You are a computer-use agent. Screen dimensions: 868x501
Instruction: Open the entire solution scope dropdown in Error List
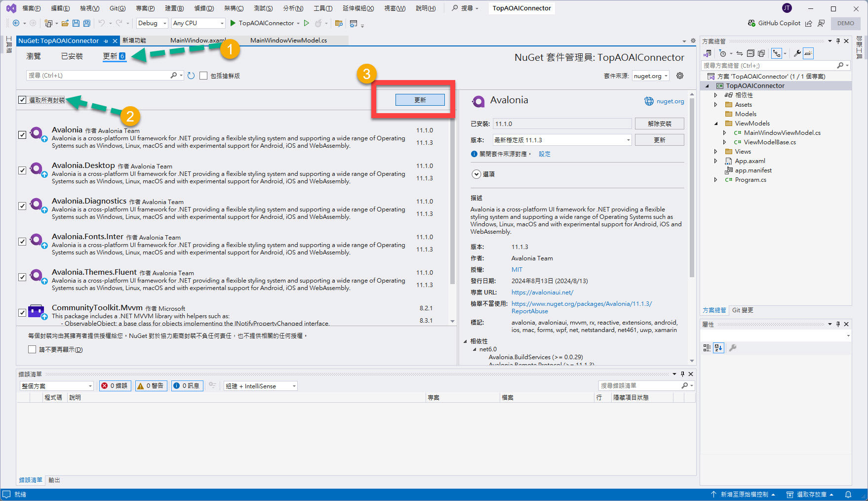(x=57, y=386)
